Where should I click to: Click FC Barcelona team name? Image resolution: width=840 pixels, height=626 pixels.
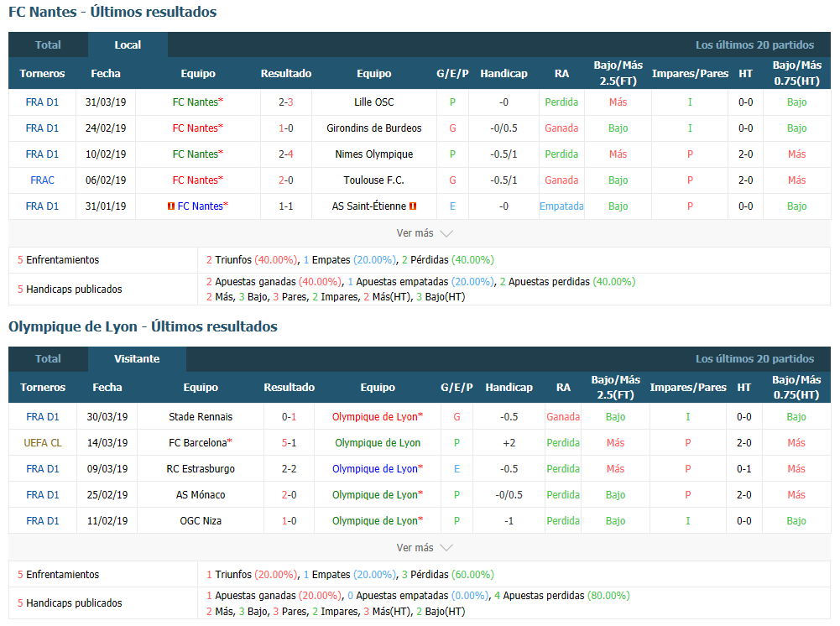(198, 443)
